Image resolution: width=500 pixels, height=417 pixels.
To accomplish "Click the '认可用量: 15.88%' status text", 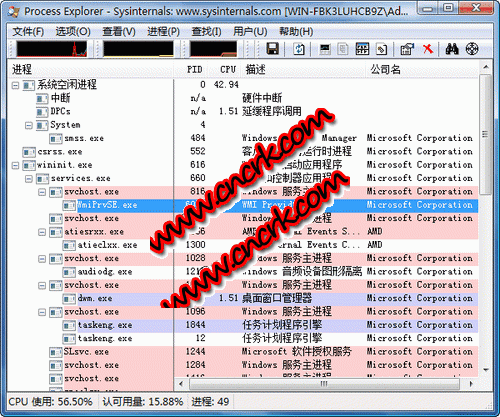I will point(143,401).
